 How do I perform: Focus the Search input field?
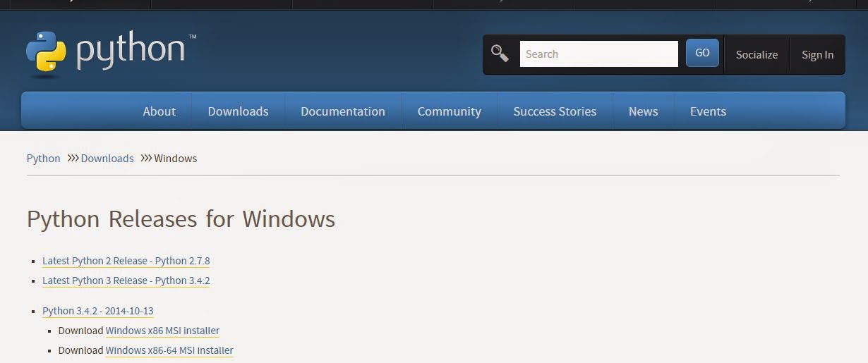click(x=598, y=54)
